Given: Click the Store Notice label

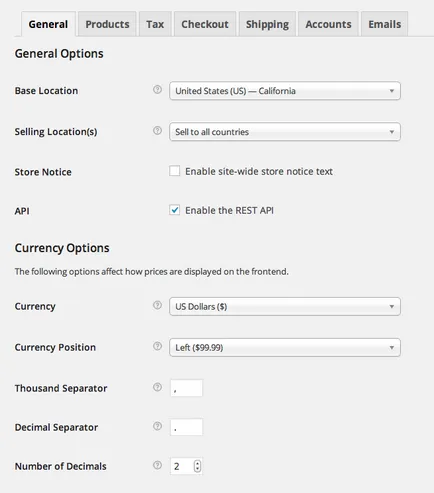Looking at the screenshot, I should 43,172.
